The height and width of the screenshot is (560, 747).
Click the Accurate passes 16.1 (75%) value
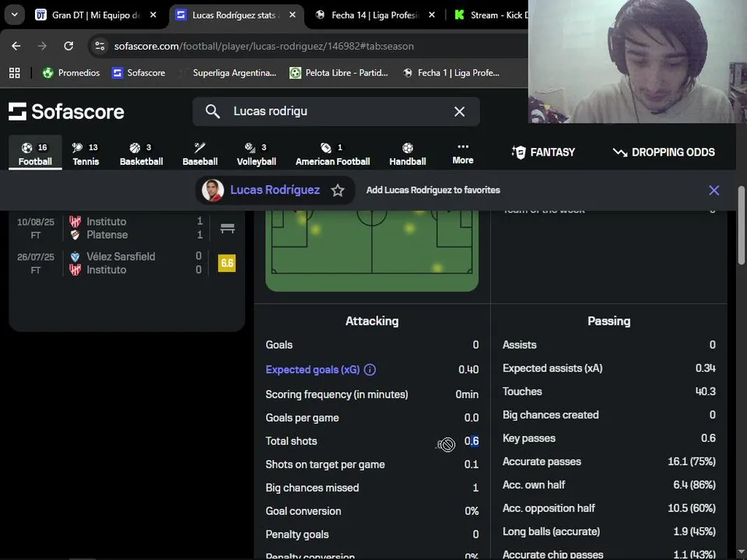[691, 461]
